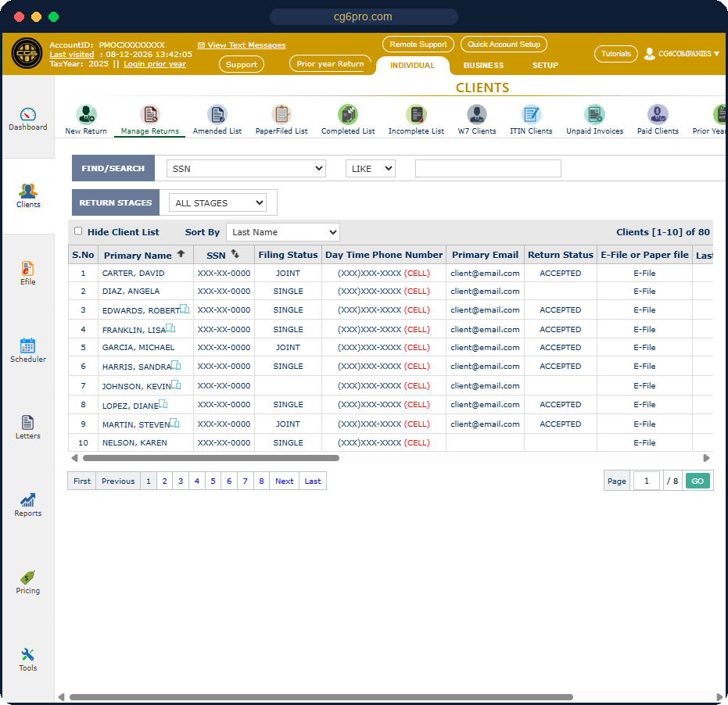Open the Clients sidebar section
This screenshot has width=728, height=705.
[28, 196]
